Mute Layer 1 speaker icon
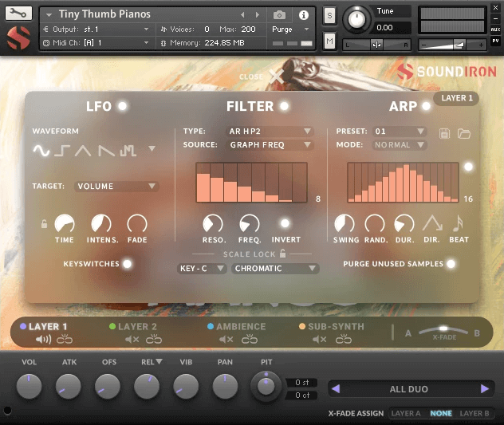 (43, 339)
